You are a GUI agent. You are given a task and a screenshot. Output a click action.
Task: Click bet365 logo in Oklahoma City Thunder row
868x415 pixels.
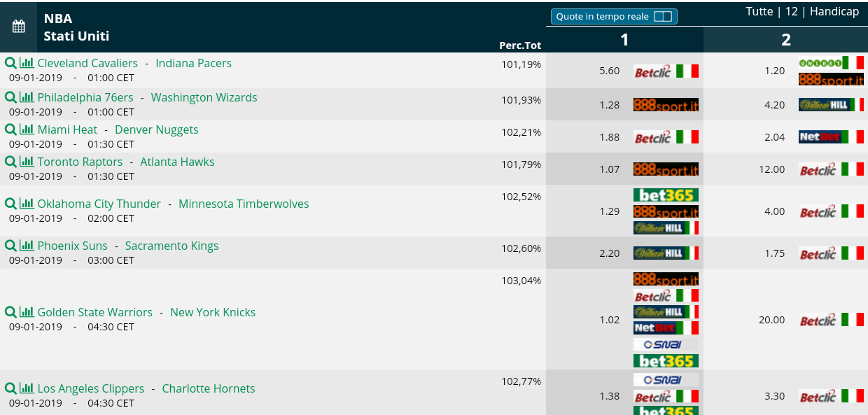(x=666, y=195)
